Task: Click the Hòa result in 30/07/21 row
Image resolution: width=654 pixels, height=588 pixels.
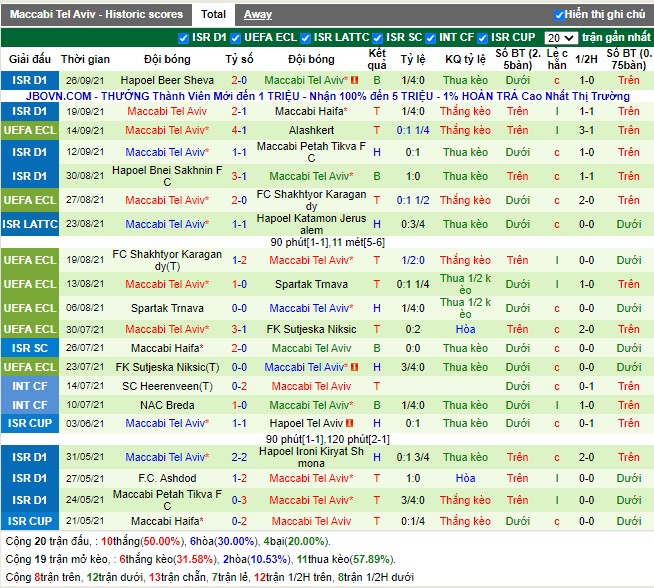Action: [465, 329]
